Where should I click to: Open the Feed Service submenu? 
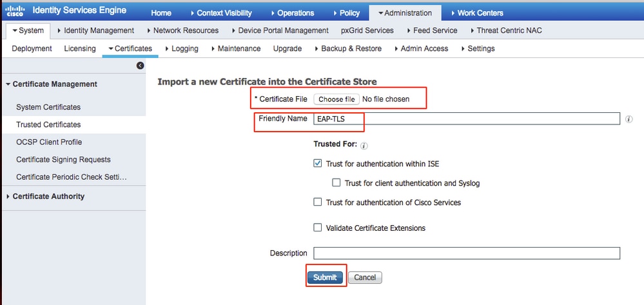(432, 30)
